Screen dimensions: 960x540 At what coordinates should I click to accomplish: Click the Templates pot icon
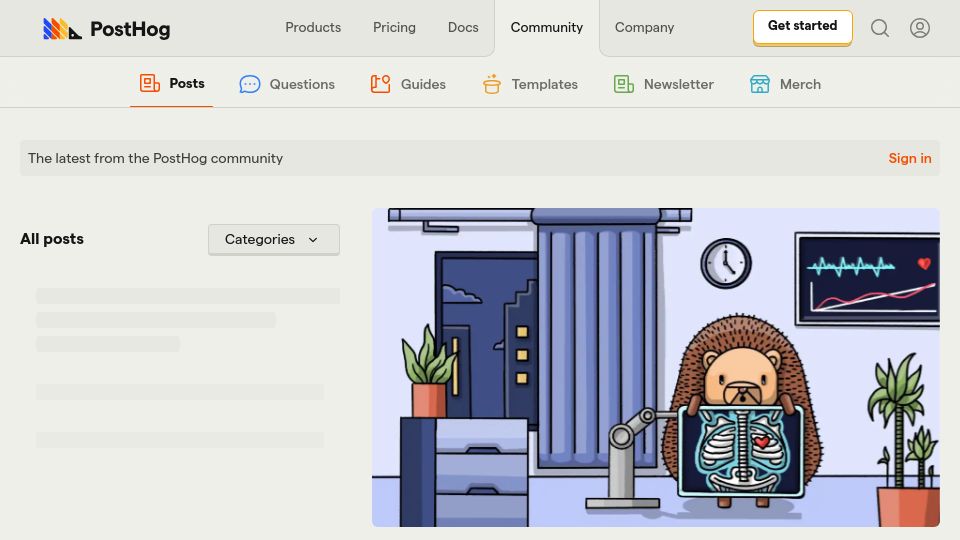coord(492,84)
